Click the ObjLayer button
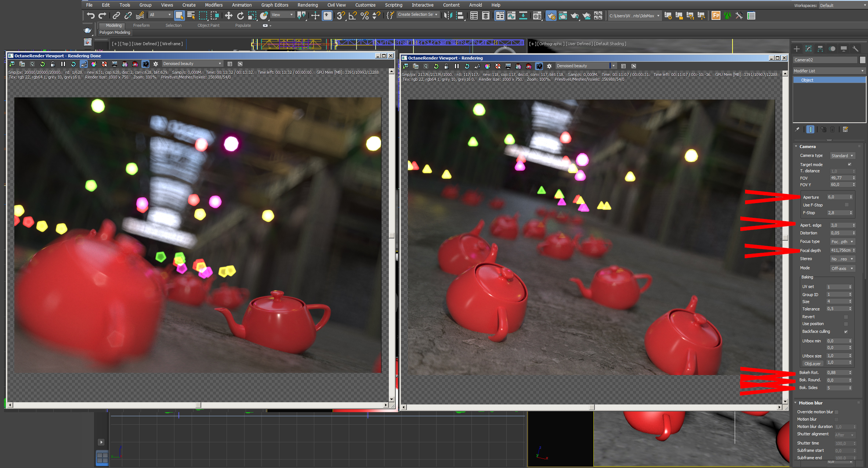Image resolution: width=868 pixels, height=468 pixels. (812, 364)
